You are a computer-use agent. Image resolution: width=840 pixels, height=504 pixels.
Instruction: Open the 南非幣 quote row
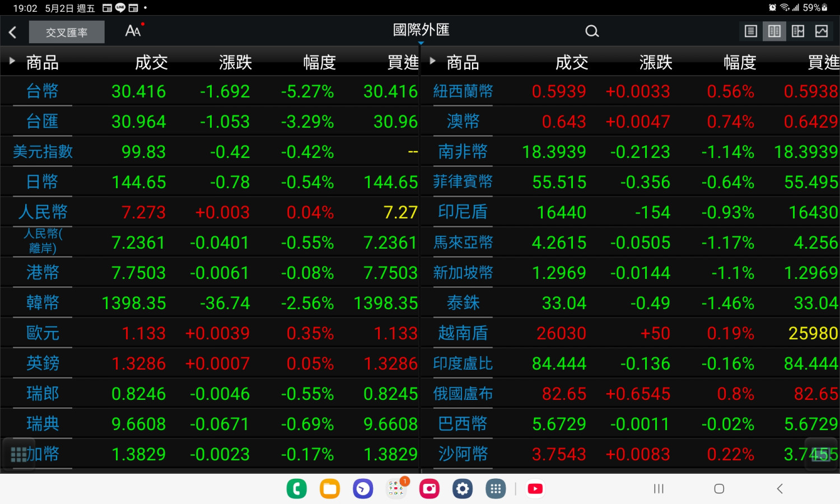(631, 152)
